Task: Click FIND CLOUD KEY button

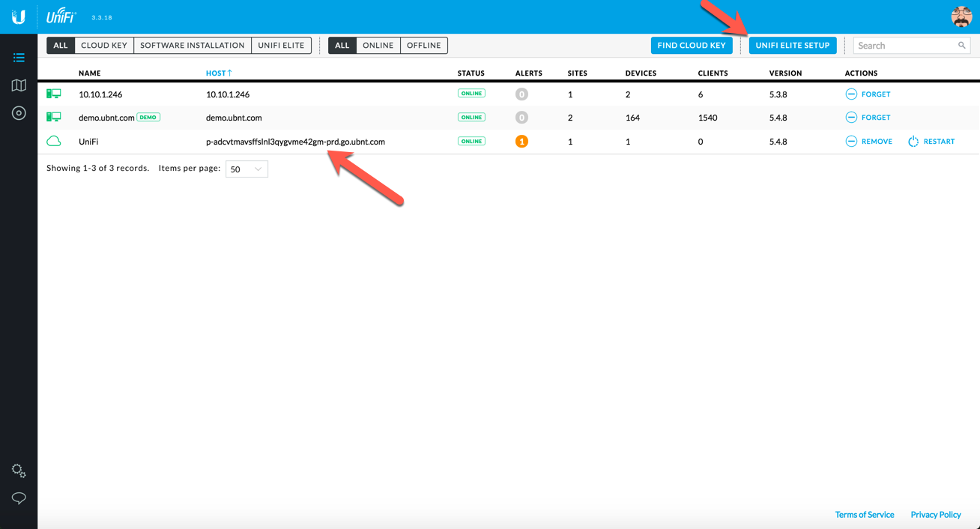Action: click(x=692, y=46)
